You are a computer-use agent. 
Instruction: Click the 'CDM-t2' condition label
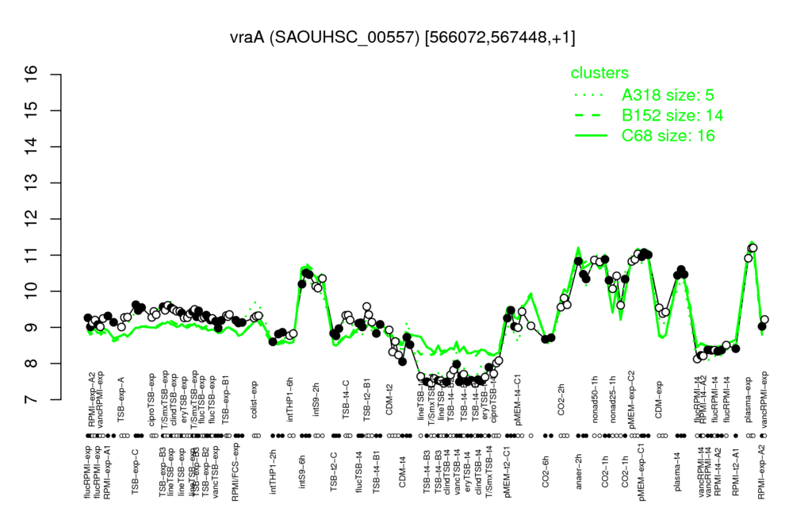point(389,400)
